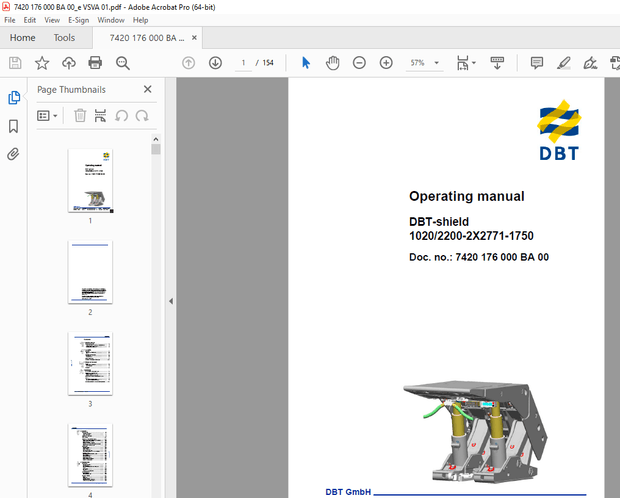Activate the arrow Selection tool
This screenshot has width=620, height=498.
click(306, 63)
